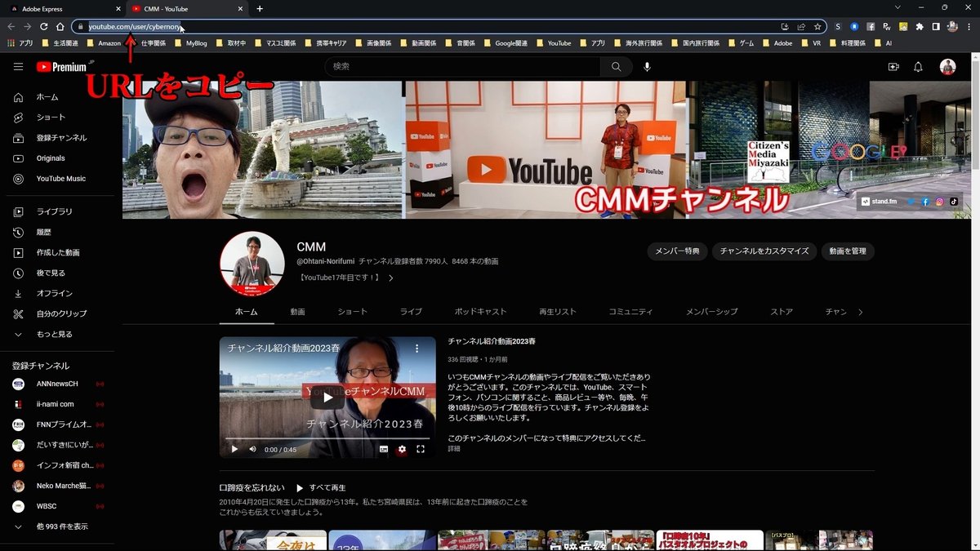Reload the page with the browser refresh icon
This screenshot has width=980, height=551.
click(x=43, y=26)
